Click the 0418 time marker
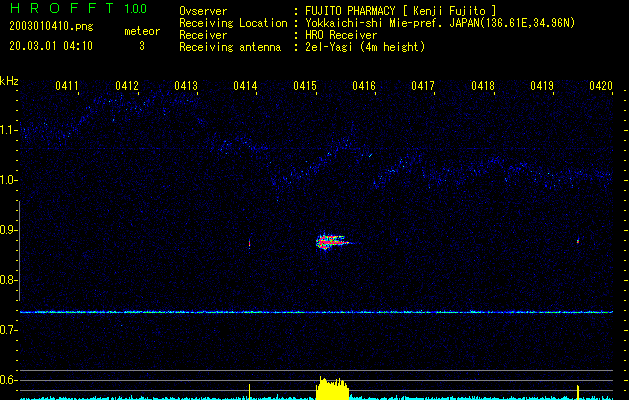 coord(483,86)
